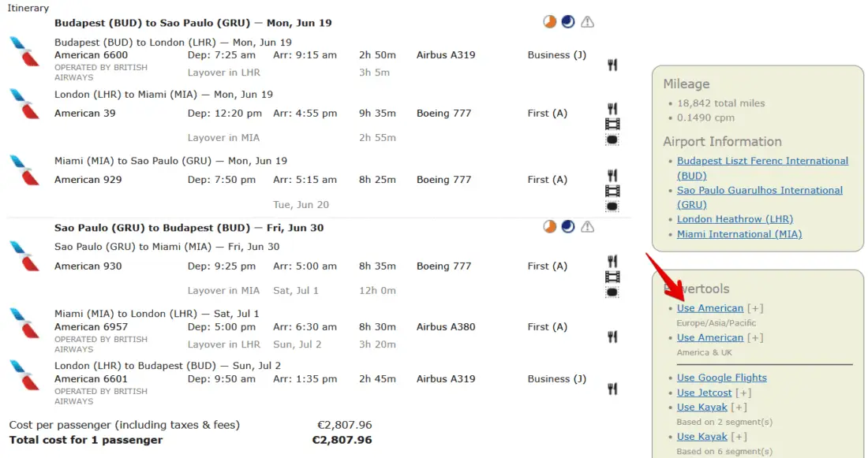Click the orange on-time icon for the outbound trip
This screenshot has width=868, height=458.
(x=550, y=22)
